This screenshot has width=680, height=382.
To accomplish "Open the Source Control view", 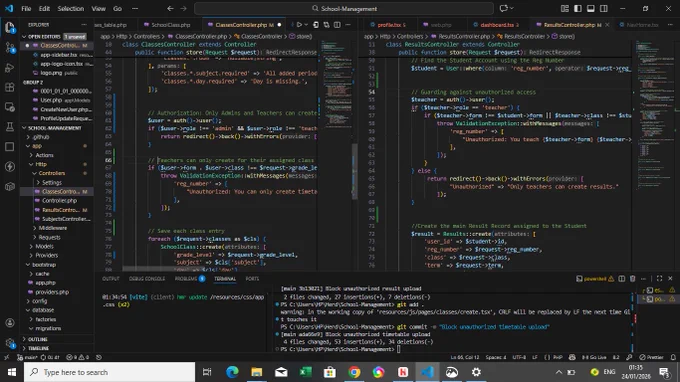I will click(10, 48).
